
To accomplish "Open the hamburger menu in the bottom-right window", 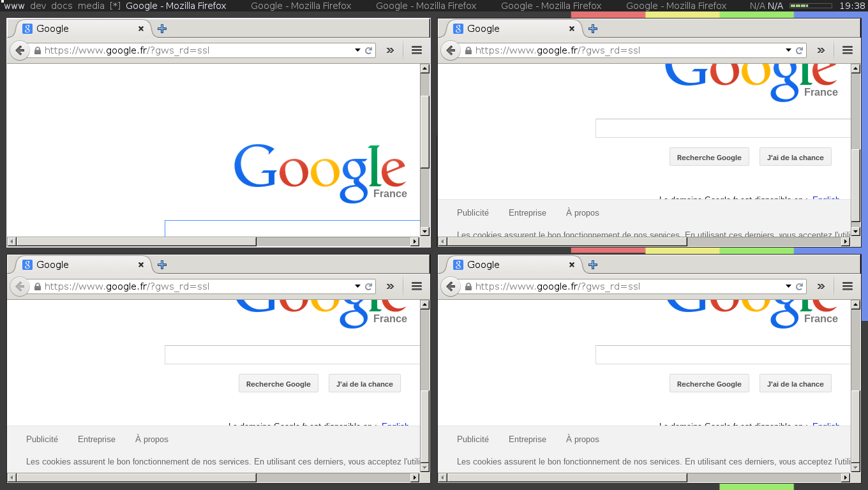I will (x=848, y=286).
